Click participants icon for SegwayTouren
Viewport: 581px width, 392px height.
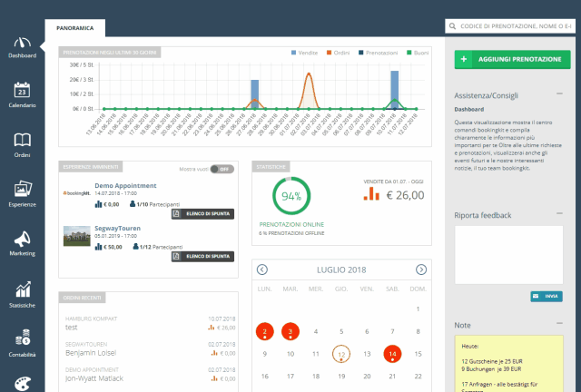(135, 247)
